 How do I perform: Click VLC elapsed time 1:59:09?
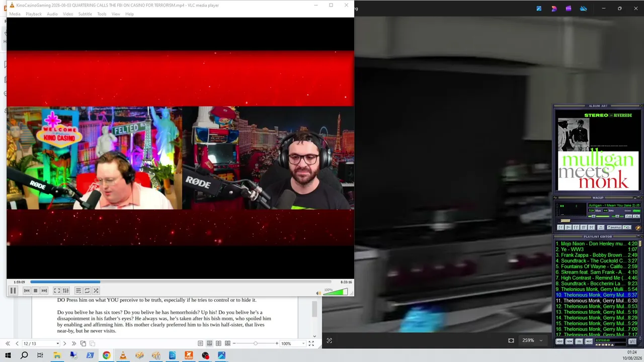19,282
